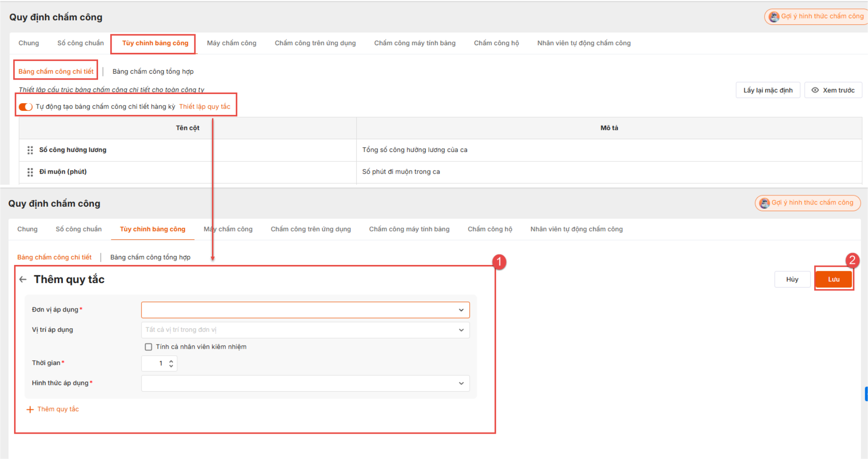
Task: Click Tên cột column header
Action: tap(188, 128)
